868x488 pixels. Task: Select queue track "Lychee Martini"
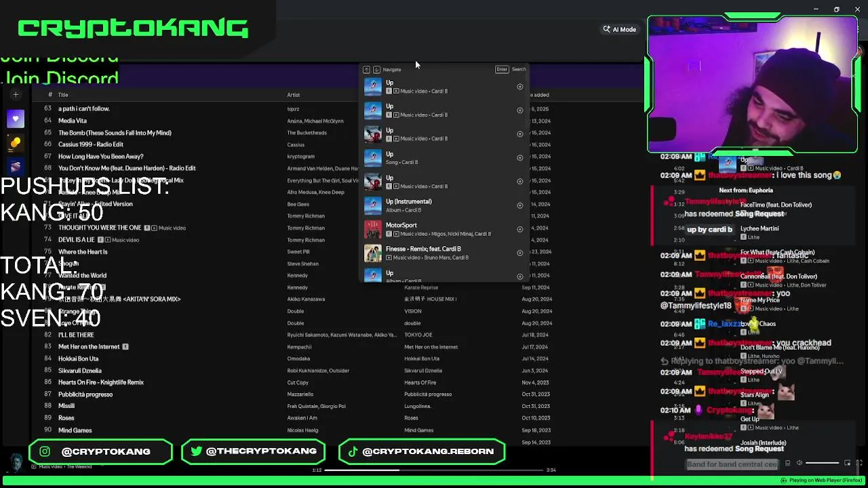759,228
